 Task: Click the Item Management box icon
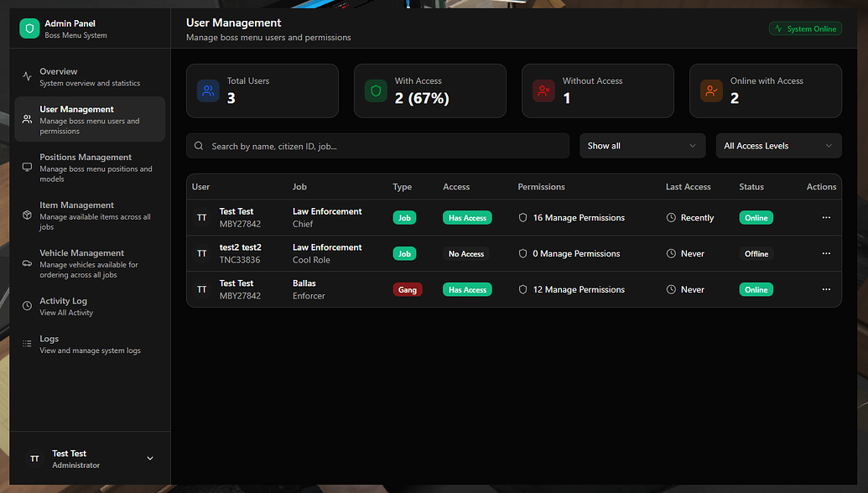coord(27,215)
